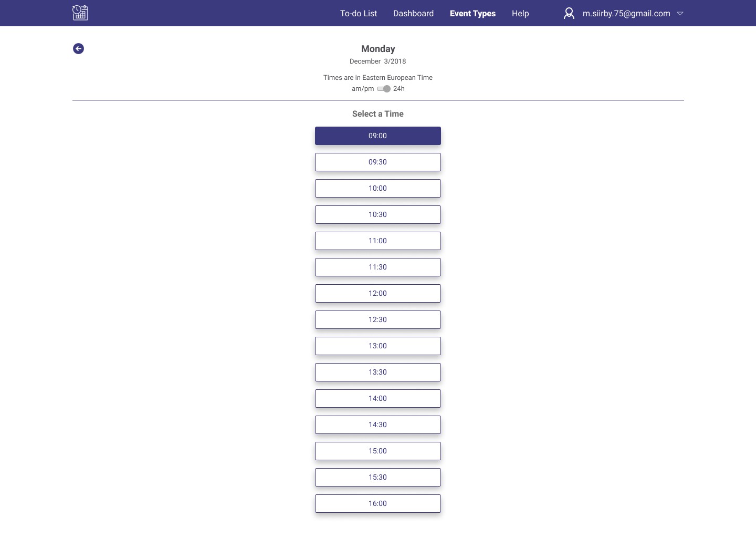The height and width of the screenshot is (538, 756).
Task: Open the Dashboard menu item
Action: (413, 14)
